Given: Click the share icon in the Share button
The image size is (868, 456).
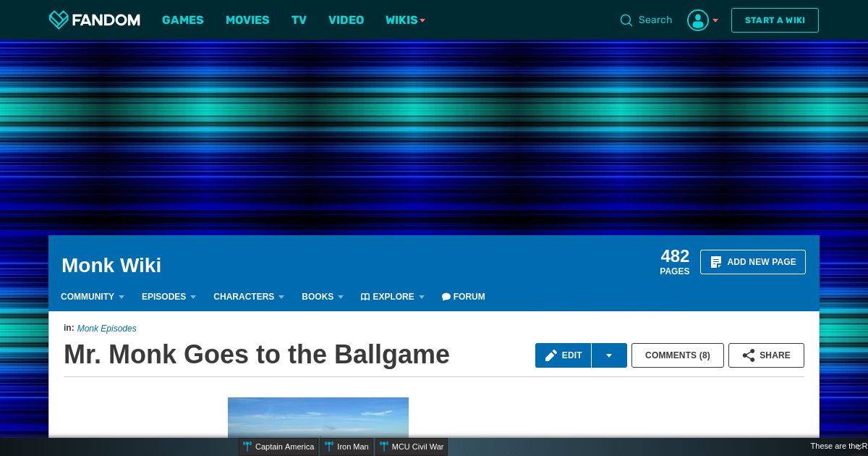Looking at the screenshot, I should click(749, 355).
